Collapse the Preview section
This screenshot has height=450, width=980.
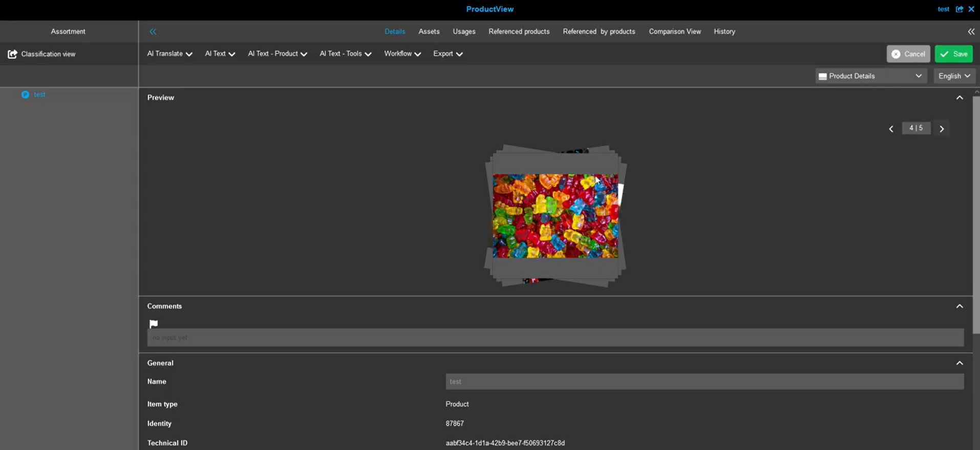point(959,97)
